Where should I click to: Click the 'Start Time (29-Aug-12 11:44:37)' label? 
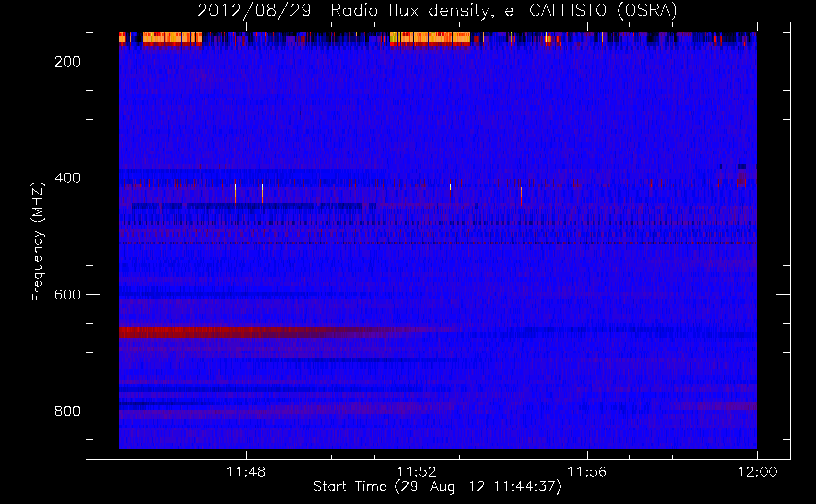(x=437, y=487)
